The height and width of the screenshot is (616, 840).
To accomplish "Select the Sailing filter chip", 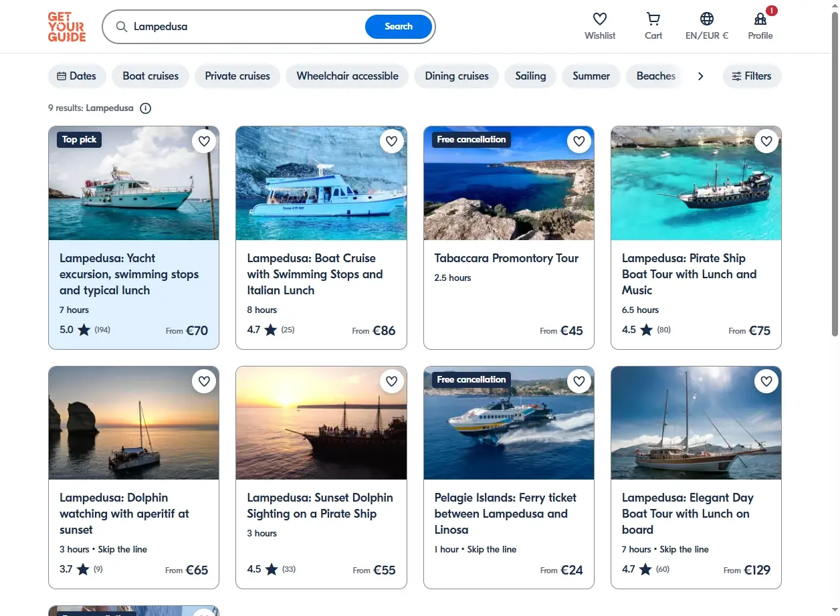I will [x=530, y=76].
